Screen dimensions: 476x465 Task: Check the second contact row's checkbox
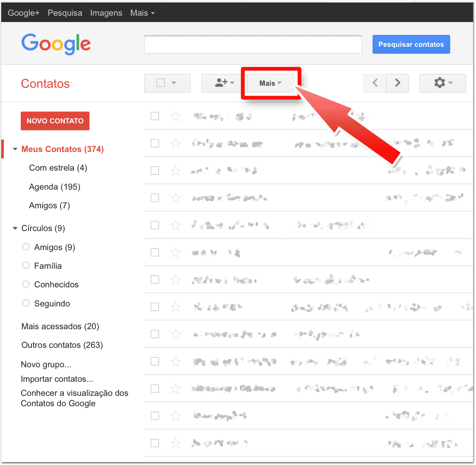click(x=155, y=143)
